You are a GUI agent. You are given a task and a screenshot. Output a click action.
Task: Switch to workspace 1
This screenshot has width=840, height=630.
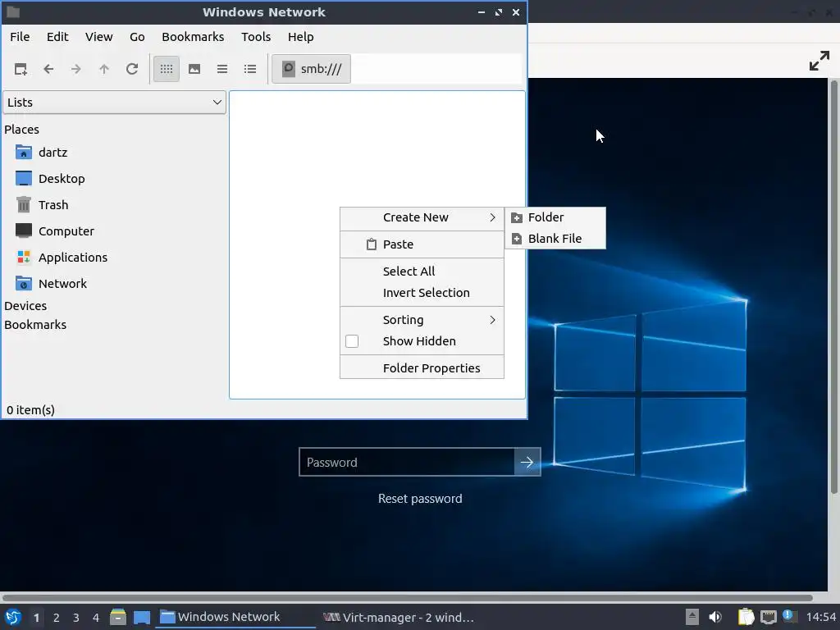pyautogui.click(x=36, y=618)
